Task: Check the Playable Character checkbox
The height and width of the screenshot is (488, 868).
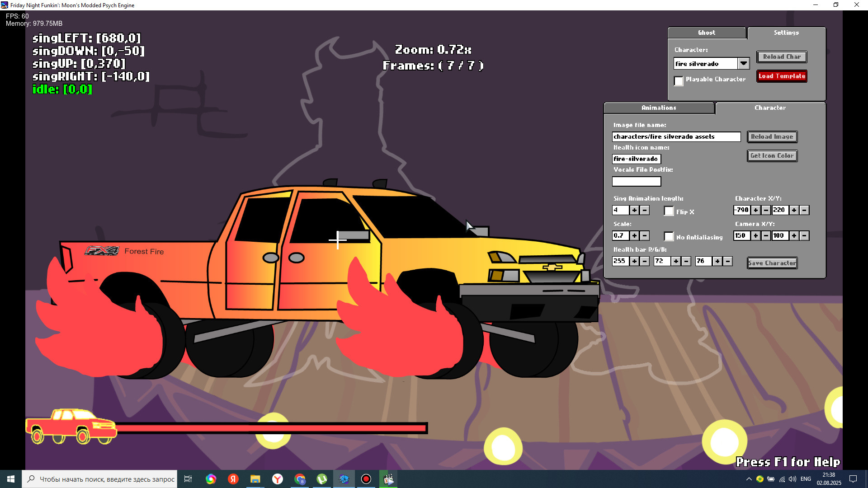Action: pos(679,81)
